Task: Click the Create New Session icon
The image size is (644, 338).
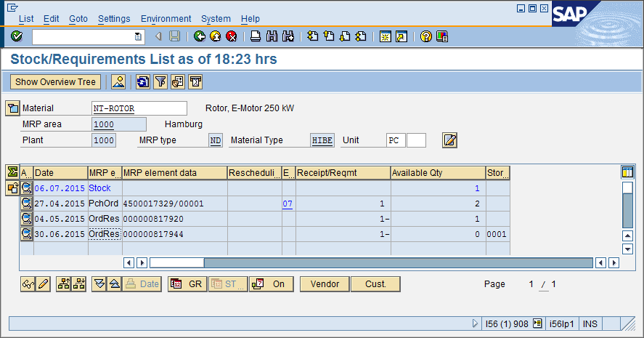Action: pyautogui.click(x=386, y=36)
